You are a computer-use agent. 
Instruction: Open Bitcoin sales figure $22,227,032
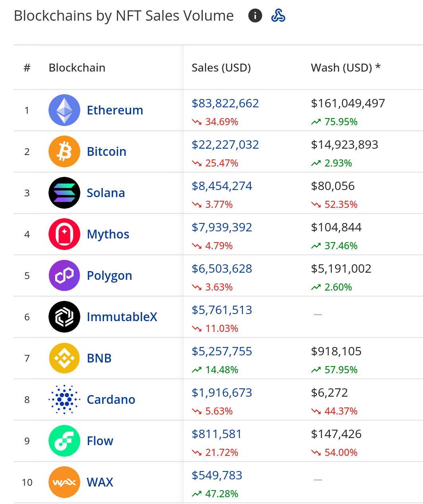pyautogui.click(x=225, y=145)
